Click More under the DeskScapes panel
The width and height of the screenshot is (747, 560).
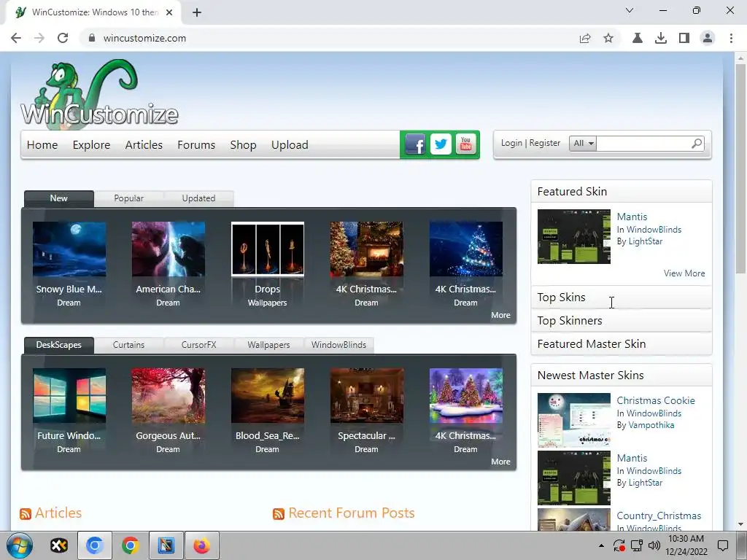coord(500,462)
